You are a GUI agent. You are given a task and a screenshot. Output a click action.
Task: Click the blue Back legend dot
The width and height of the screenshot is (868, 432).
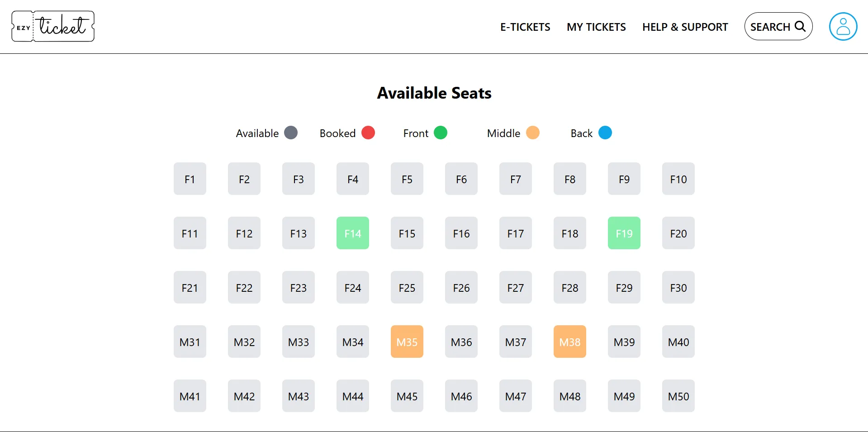click(x=605, y=133)
